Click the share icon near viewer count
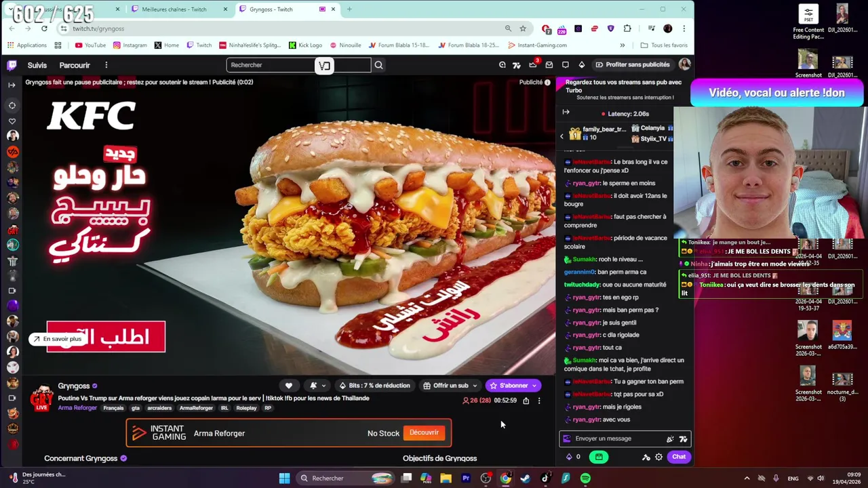This screenshot has height=488, width=868. tap(526, 401)
